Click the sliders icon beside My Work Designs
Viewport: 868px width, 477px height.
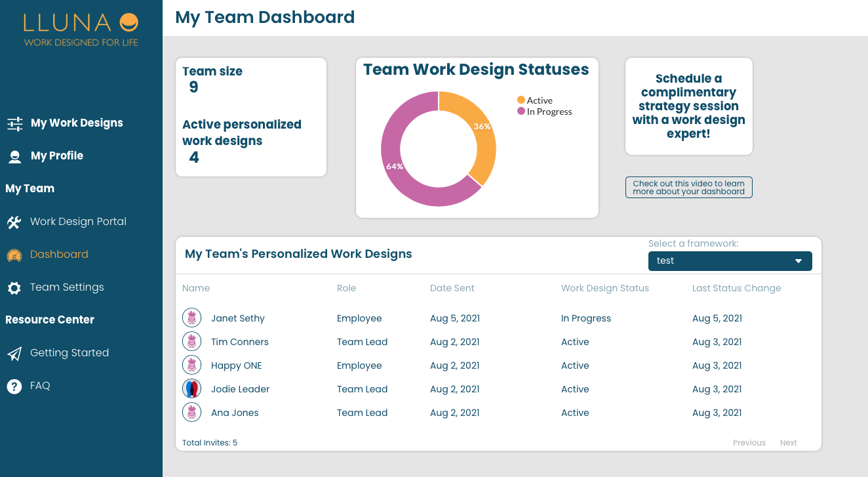tap(14, 124)
